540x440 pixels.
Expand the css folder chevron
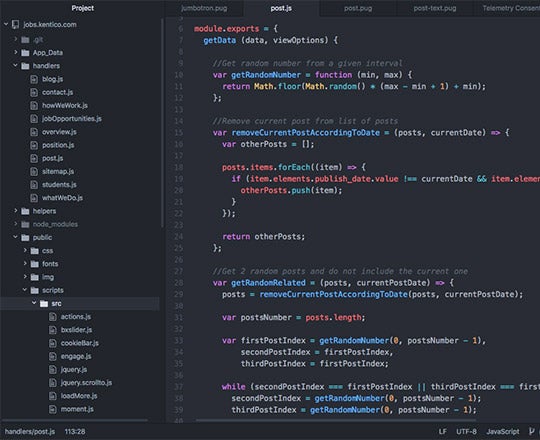tap(25, 250)
